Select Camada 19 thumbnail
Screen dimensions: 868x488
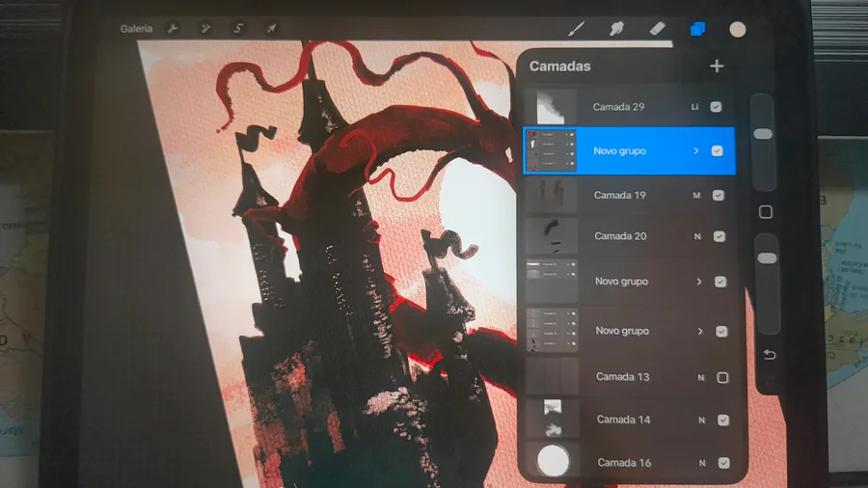click(552, 195)
